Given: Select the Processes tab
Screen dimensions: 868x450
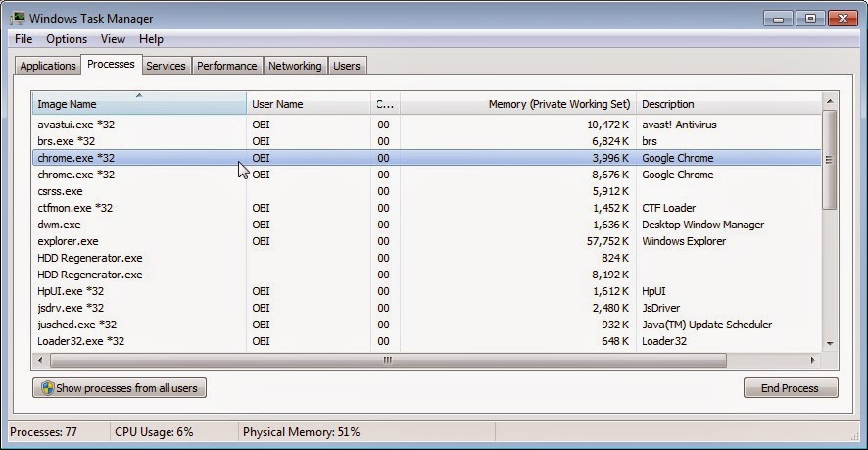Looking at the screenshot, I should tap(112, 65).
